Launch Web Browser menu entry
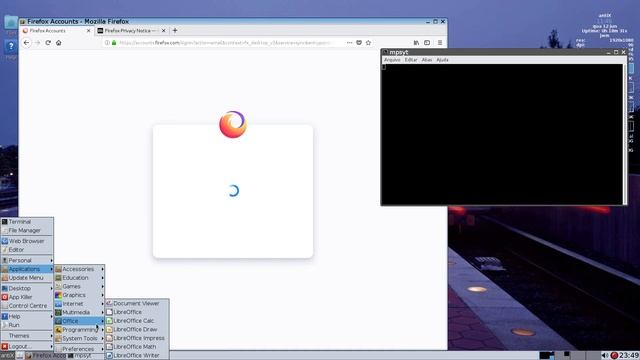This screenshot has height=360, width=640. [27, 241]
